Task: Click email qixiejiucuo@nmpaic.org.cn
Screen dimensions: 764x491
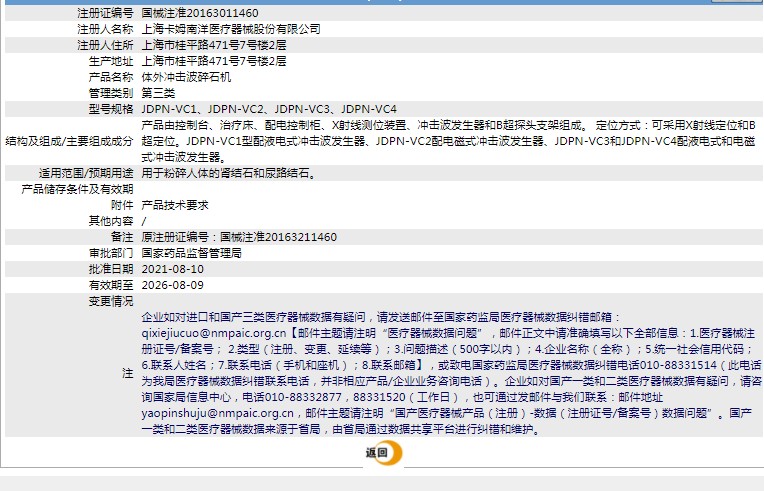Action: 214,333
